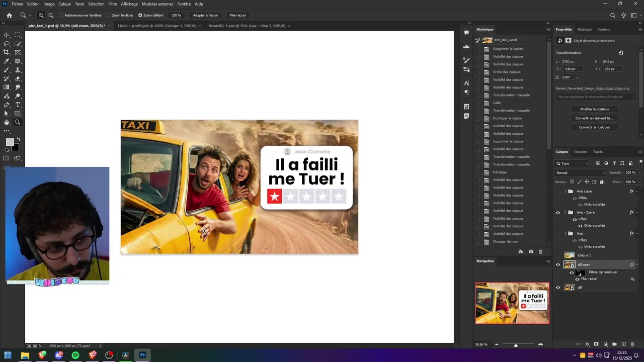The height and width of the screenshot is (362, 644).
Task: Hide the alll zoom layer
Action: (x=557, y=264)
